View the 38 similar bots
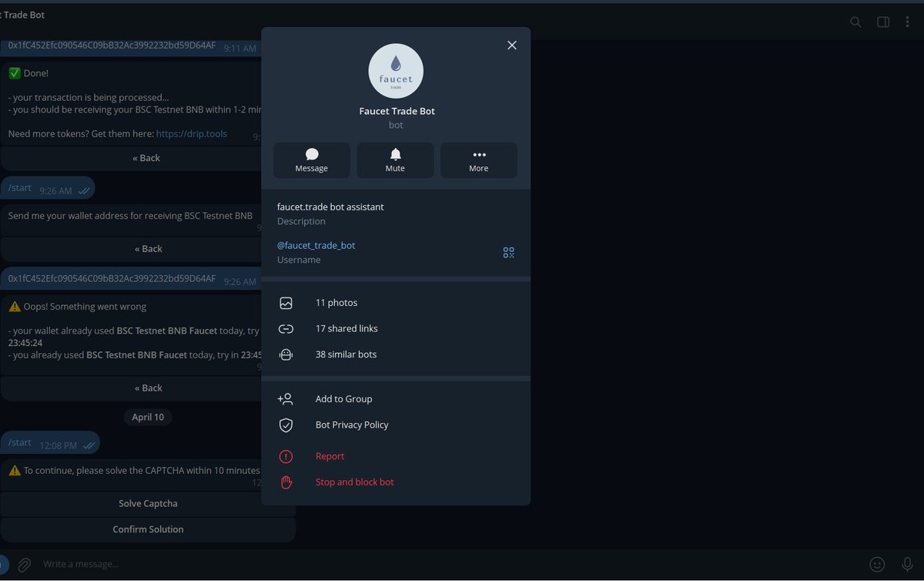This screenshot has width=924, height=581. [396, 354]
